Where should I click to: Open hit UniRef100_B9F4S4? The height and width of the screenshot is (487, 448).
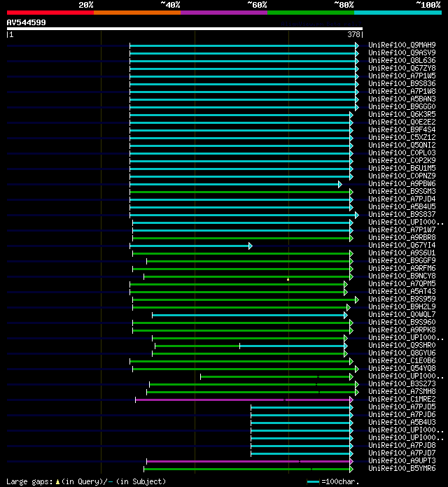402,129
